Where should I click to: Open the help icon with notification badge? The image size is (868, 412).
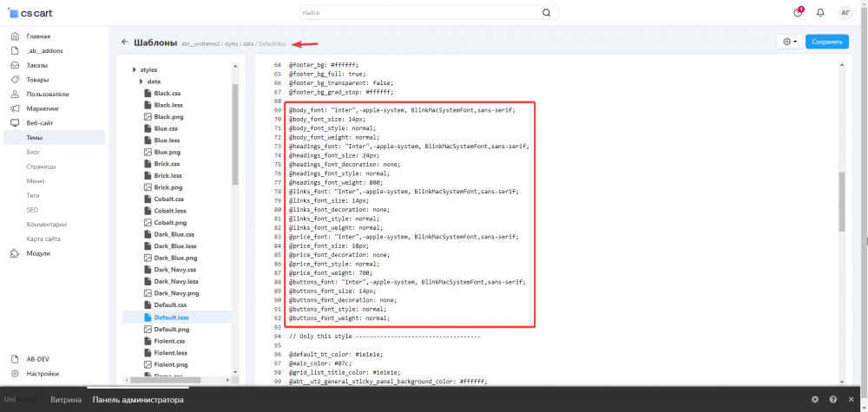(x=798, y=13)
